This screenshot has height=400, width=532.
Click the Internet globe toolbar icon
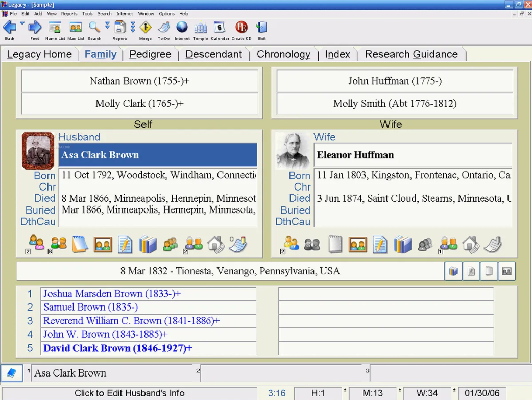click(182, 28)
